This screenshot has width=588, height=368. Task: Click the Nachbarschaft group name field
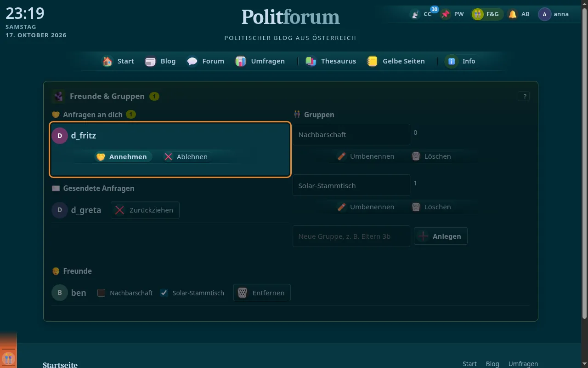click(x=351, y=135)
